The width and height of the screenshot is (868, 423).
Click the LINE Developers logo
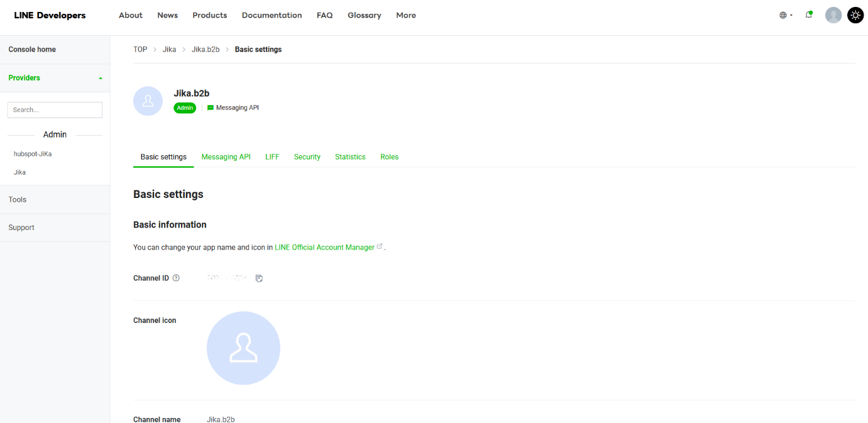50,15
